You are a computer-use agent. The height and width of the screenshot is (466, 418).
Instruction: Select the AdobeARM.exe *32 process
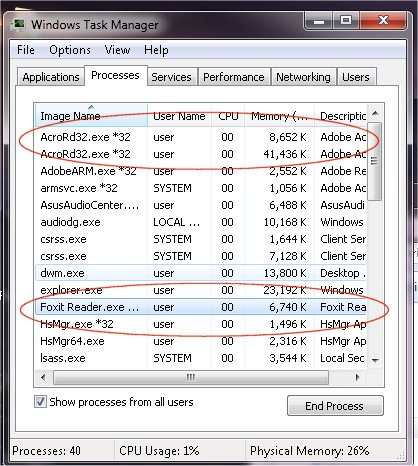point(201,171)
